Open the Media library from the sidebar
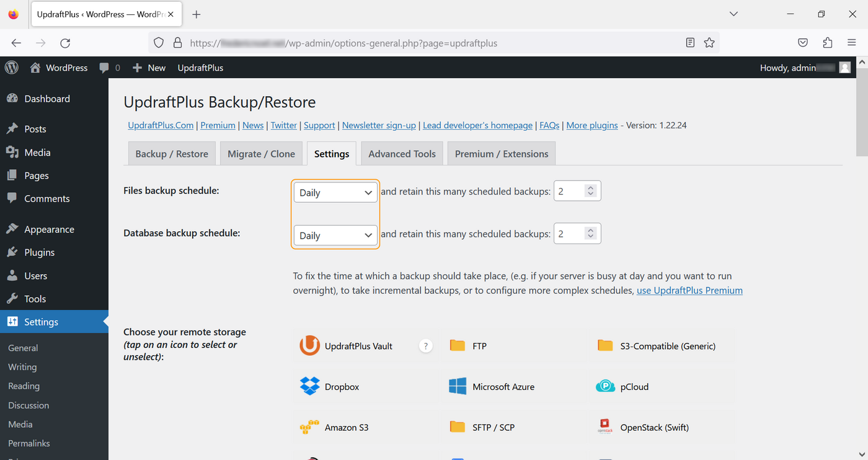This screenshot has height=460, width=868. (37, 152)
